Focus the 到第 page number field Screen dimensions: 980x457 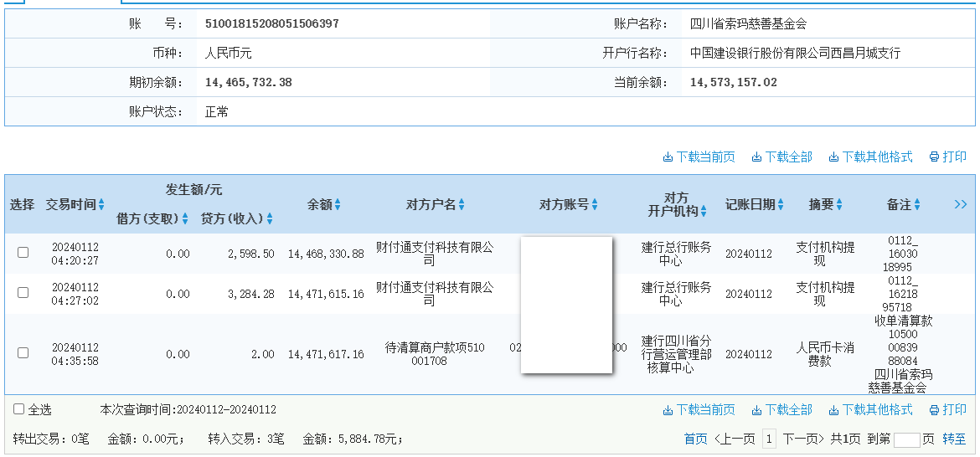tap(907, 440)
